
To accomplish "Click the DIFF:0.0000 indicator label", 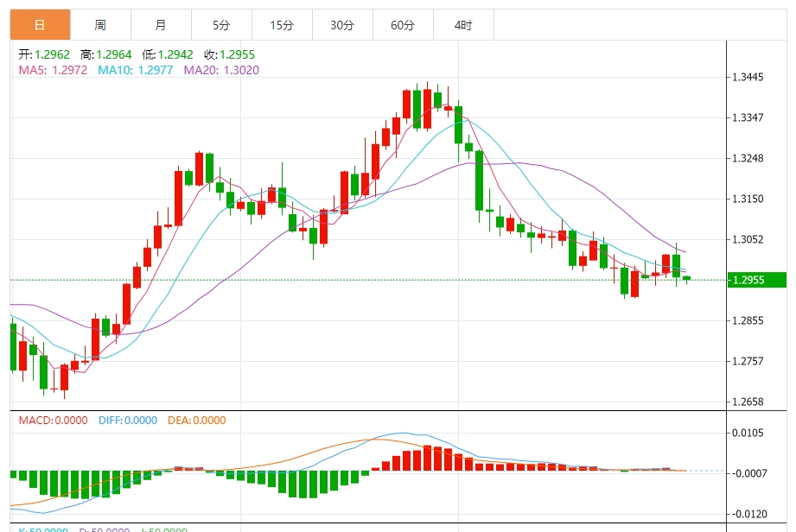I will [x=127, y=421].
